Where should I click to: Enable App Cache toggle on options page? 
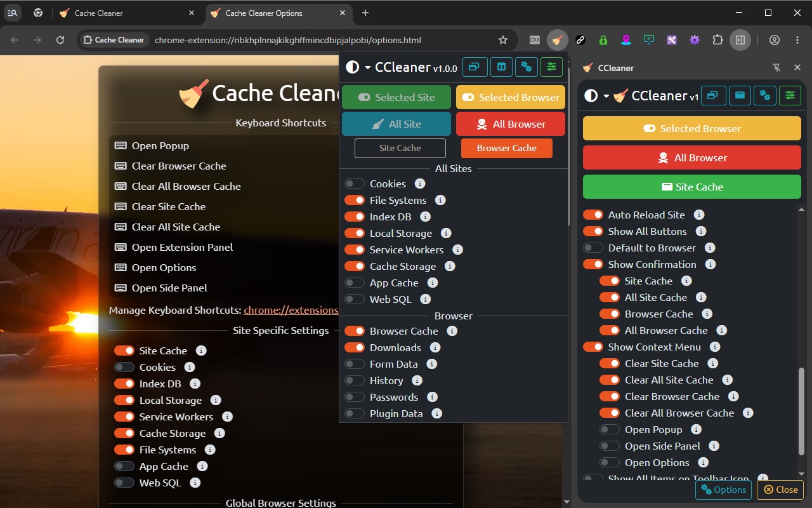(x=124, y=466)
